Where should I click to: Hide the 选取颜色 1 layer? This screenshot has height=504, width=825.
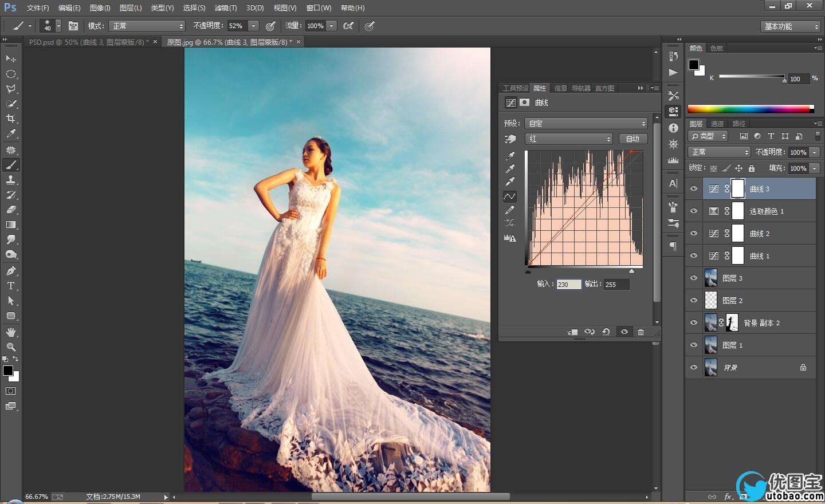[694, 211]
